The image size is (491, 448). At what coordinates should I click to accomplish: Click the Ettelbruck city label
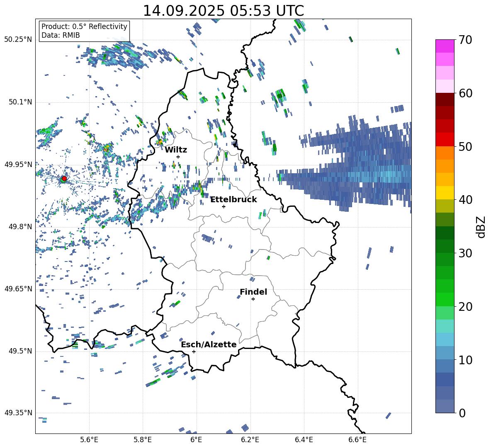[x=233, y=200]
